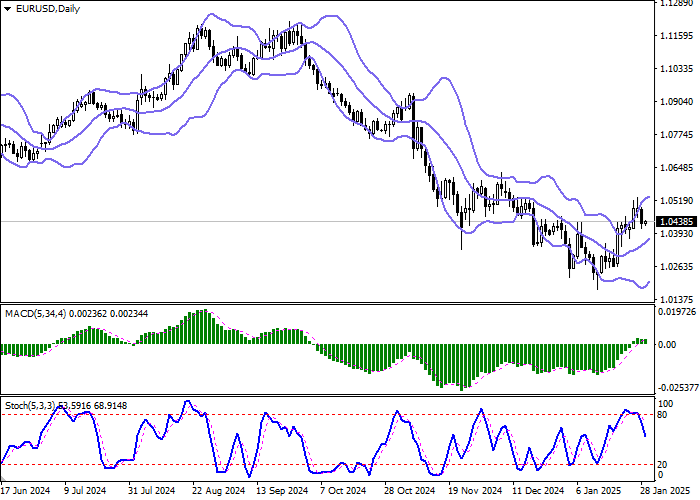The width and height of the screenshot is (700, 500).
Task: Click the Stochastic 80 level axis label
Action: (x=662, y=414)
